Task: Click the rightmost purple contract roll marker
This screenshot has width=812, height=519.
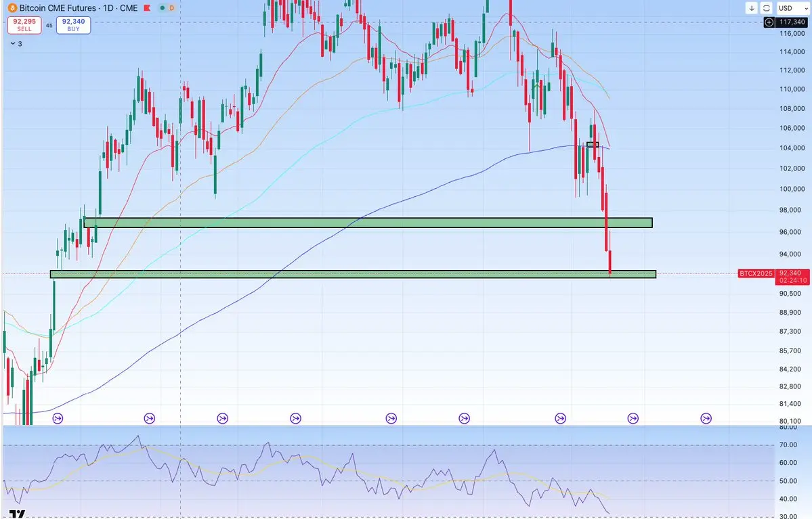Action: pyautogui.click(x=706, y=418)
